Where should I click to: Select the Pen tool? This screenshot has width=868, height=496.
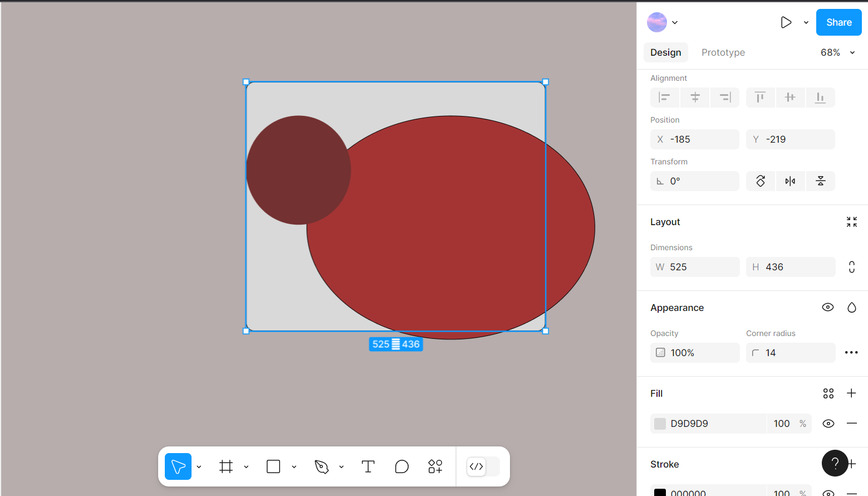coord(321,466)
